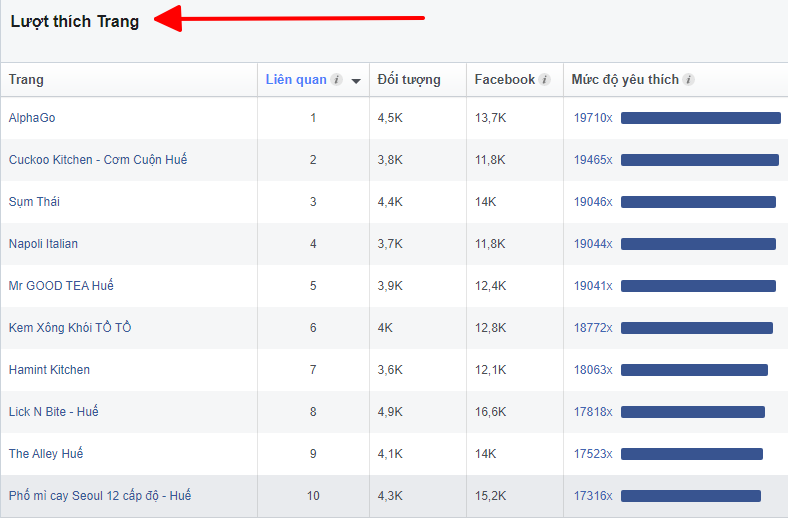Click info icon next to Facebook header
The image size is (788, 518).
[x=544, y=79]
